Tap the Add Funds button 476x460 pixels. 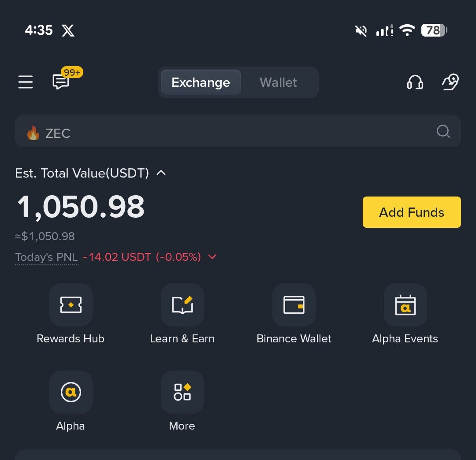pyautogui.click(x=412, y=212)
